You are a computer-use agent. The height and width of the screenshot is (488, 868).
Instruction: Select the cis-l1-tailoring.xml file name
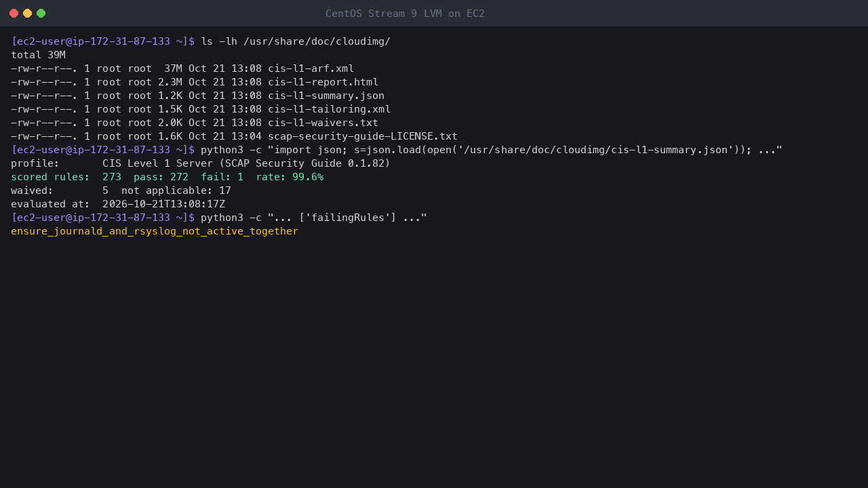(x=329, y=109)
